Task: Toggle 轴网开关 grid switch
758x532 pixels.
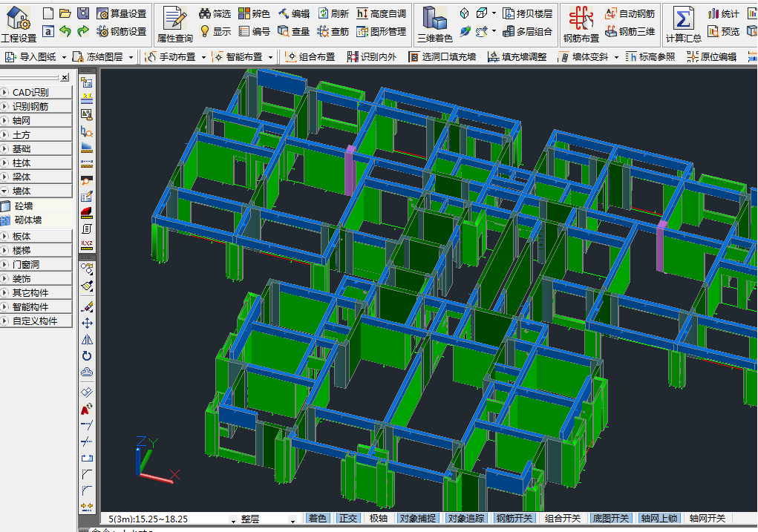Action: pos(708,519)
